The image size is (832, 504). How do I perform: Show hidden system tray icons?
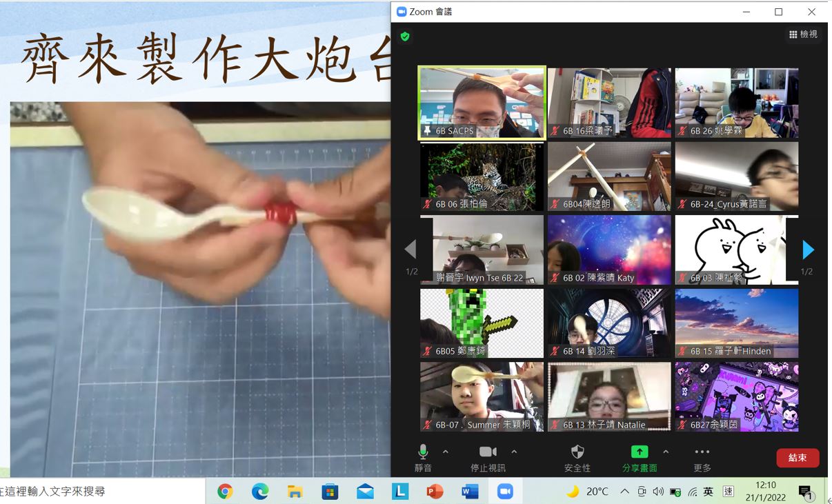(x=624, y=492)
